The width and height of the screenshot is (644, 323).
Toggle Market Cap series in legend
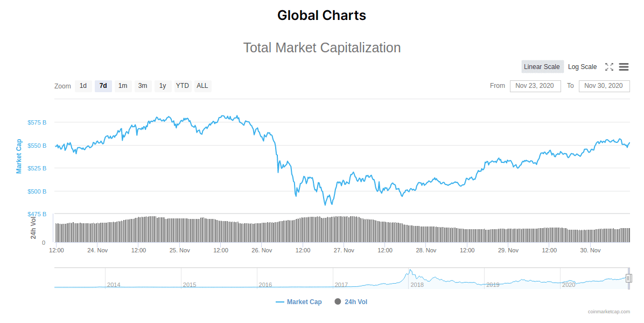(299, 302)
